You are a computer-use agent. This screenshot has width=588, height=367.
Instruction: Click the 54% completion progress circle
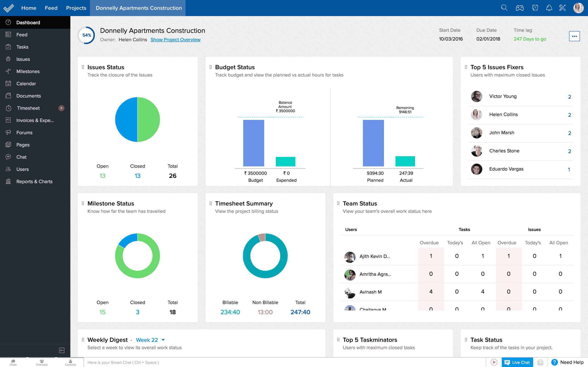[x=86, y=35]
